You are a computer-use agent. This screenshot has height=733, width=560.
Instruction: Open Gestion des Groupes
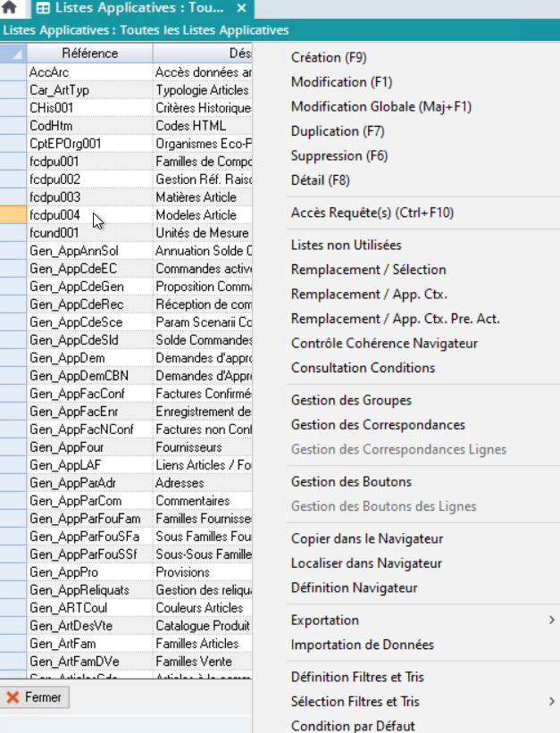point(351,401)
